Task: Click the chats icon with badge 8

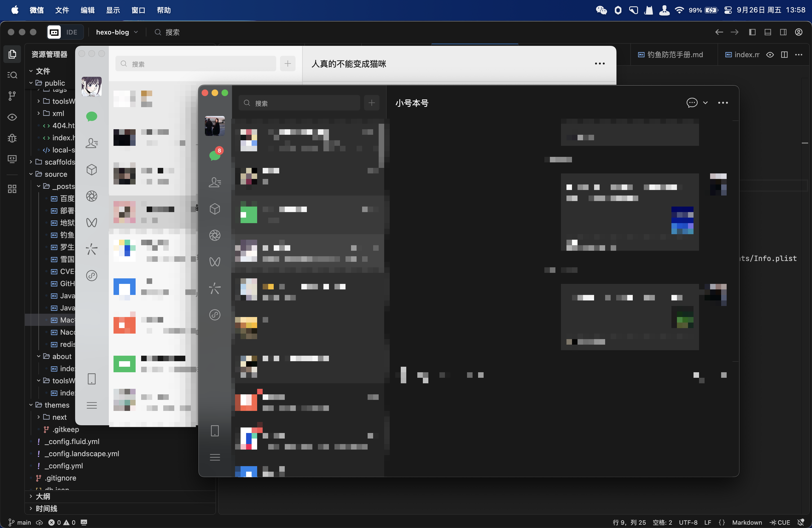Action: 215,155
